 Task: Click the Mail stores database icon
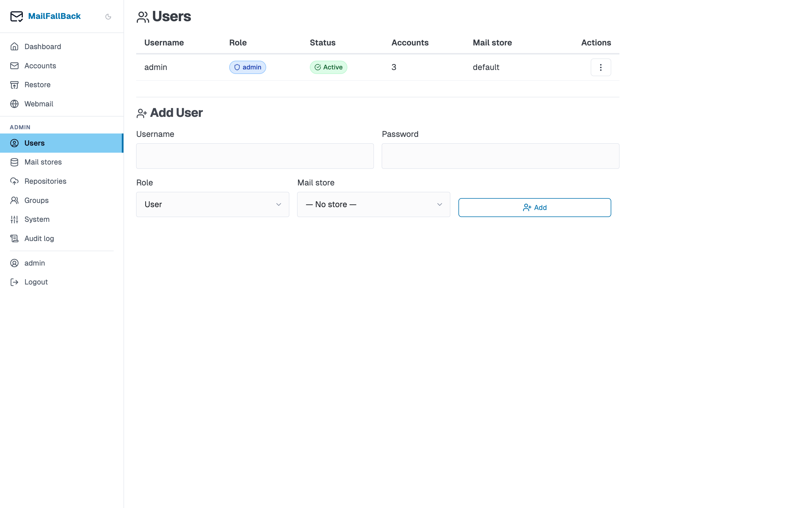[x=14, y=162]
